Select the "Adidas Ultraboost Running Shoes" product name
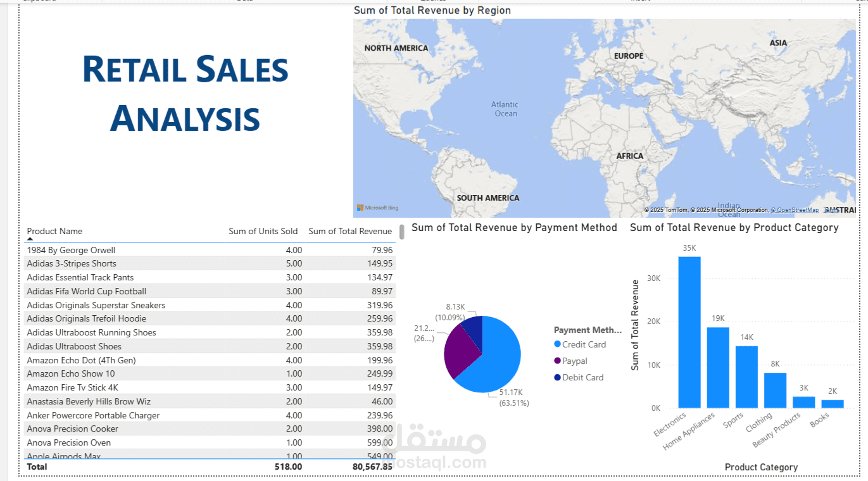Screen dimensions: 868x481 tap(91, 332)
